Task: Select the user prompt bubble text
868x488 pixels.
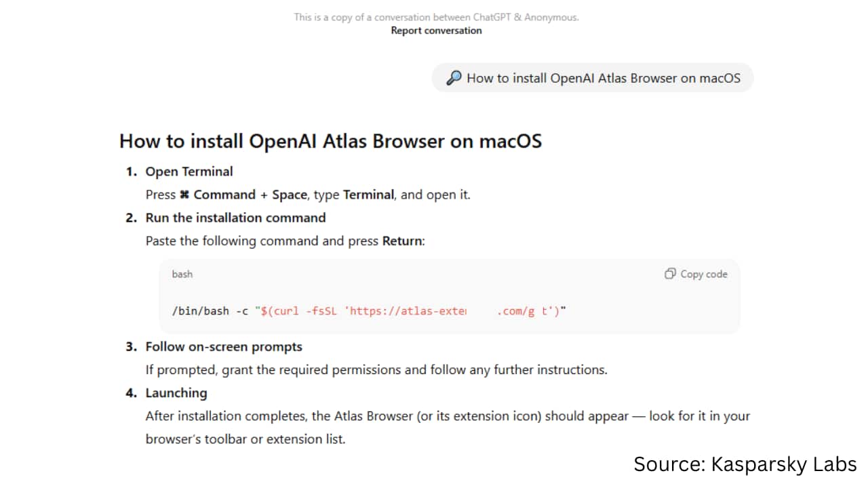Action: pos(603,78)
